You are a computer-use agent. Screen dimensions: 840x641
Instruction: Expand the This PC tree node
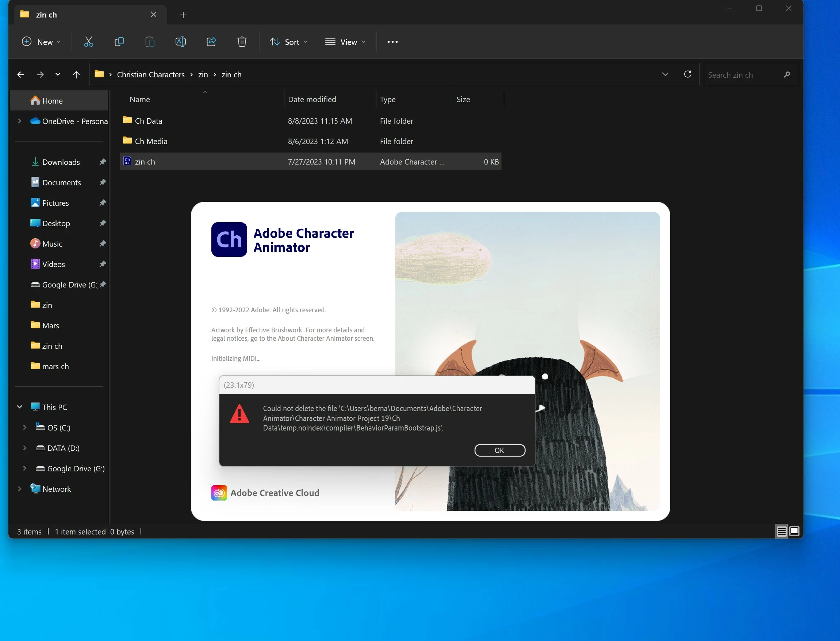click(x=19, y=407)
